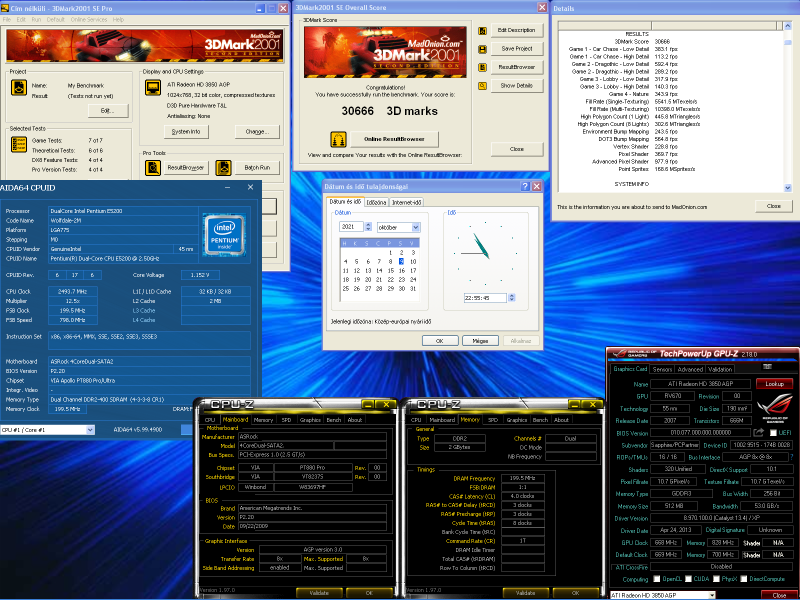Click the Batch Run button
Screen dimensions: 800x600
pyautogui.click(x=257, y=167)
